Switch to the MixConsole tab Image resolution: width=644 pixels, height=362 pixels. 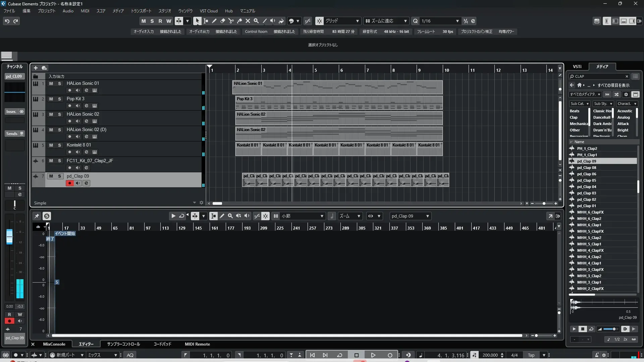click(x=54, y=344)
